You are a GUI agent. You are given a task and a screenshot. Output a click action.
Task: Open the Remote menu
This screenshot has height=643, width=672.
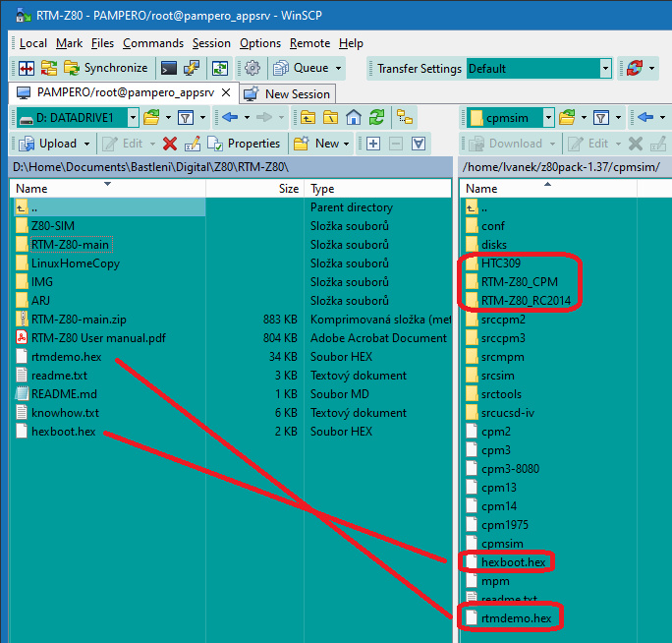309,43
